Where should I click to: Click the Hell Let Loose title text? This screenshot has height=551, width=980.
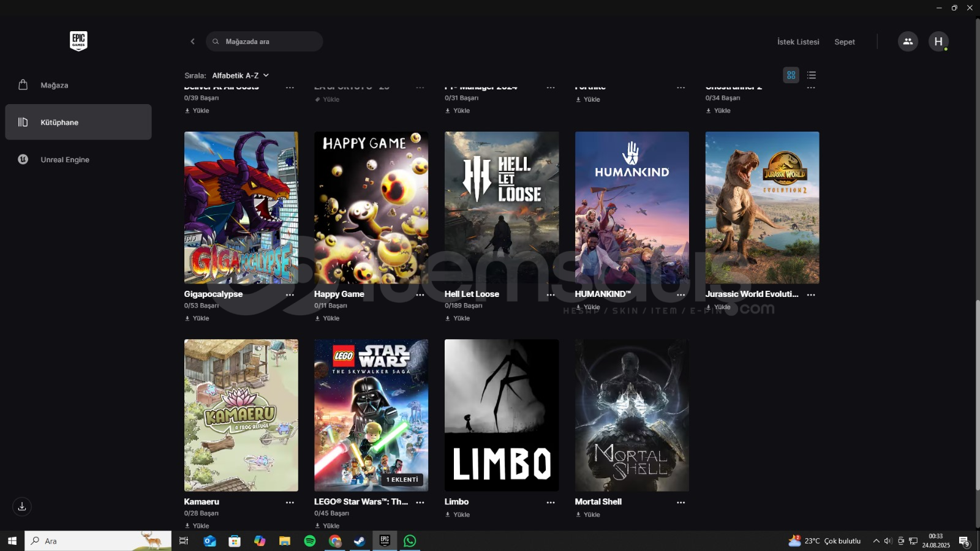[x=472, y=294]
